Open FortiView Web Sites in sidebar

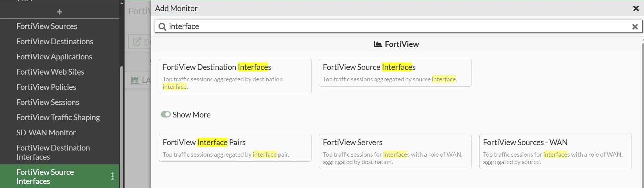(x=50, y=72)
